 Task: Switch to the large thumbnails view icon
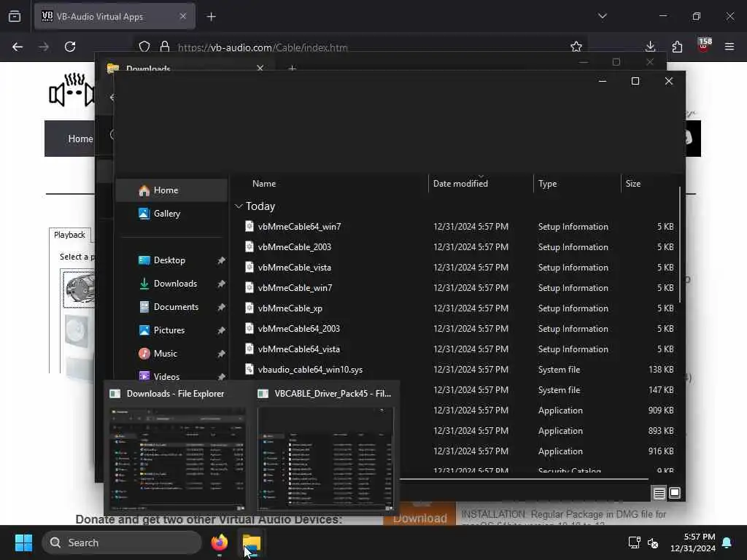coord(675,494)
